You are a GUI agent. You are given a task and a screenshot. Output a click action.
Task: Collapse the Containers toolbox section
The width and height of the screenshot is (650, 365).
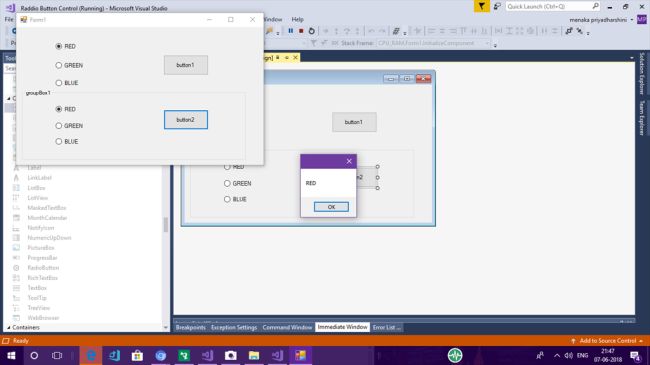click(8, 328)
